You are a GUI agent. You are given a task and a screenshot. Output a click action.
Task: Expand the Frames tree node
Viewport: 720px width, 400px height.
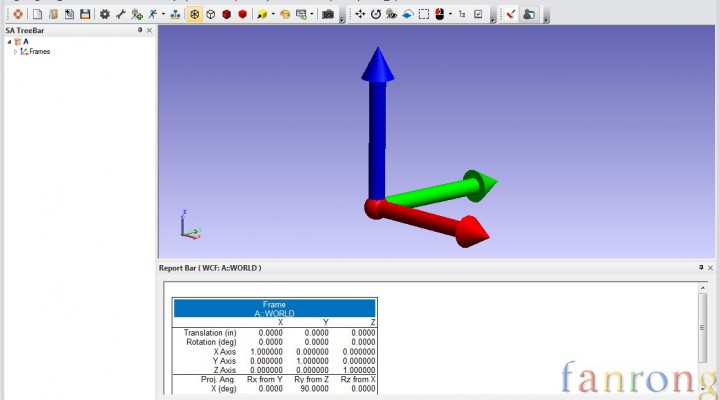15,51
